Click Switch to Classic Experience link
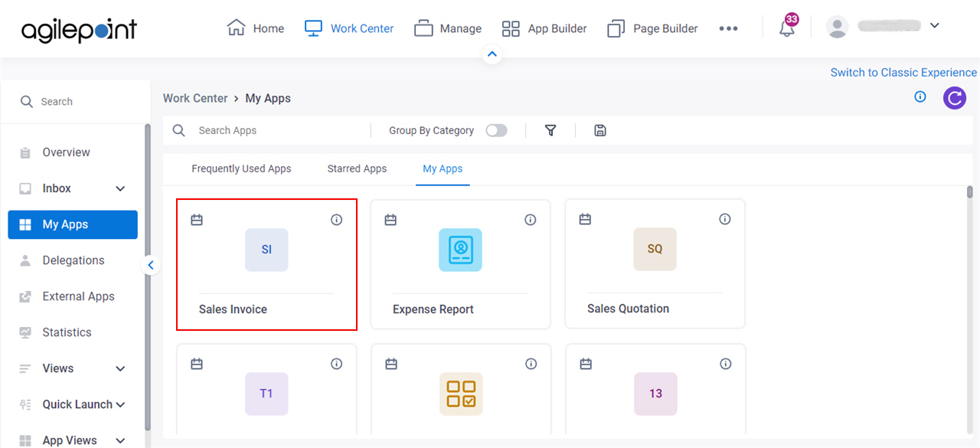The height and width of the screenshot is (448, 980). click(903, 72)
